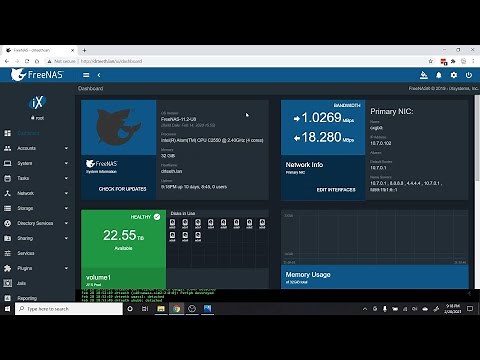The width and height of the screenshot is (480, 360).
Task: Show hidden system tray icons
Action: pyautogui.click(x=365, y=309)
